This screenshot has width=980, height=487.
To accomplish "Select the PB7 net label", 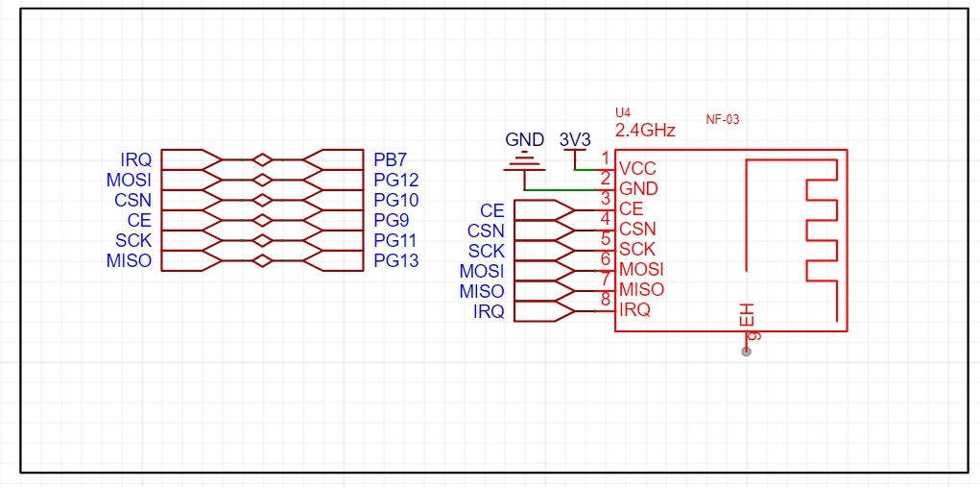I will coord(390,159).
